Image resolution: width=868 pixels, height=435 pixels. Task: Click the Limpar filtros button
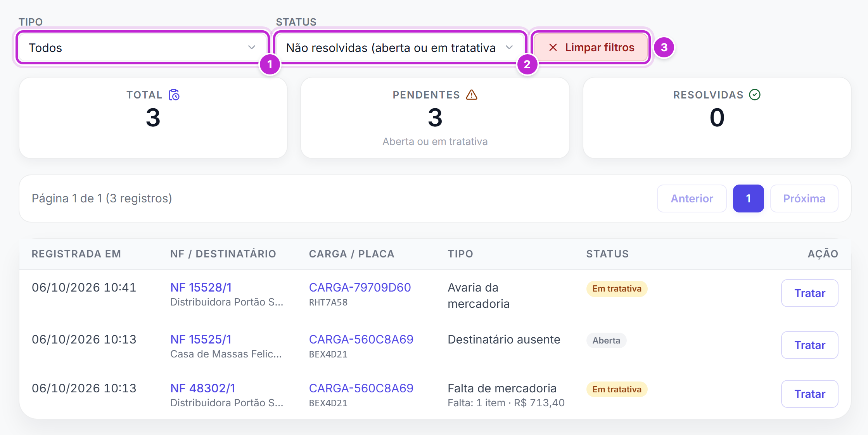(x=590, y=47)
